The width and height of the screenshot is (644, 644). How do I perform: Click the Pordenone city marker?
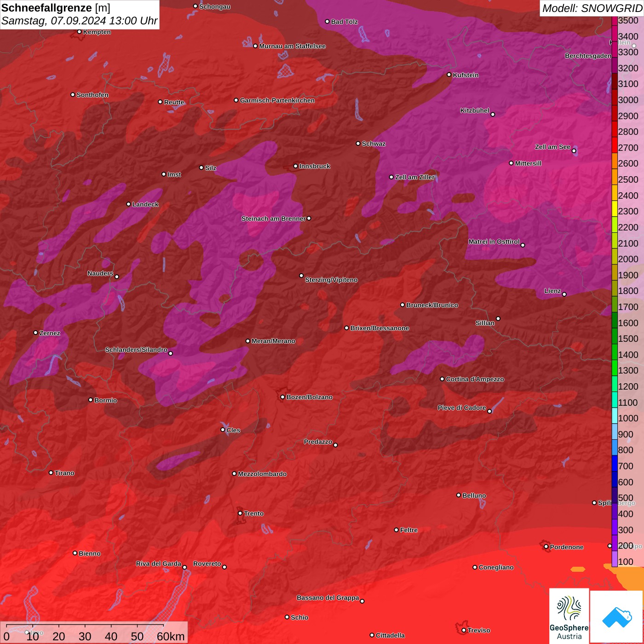coord(546,547)
